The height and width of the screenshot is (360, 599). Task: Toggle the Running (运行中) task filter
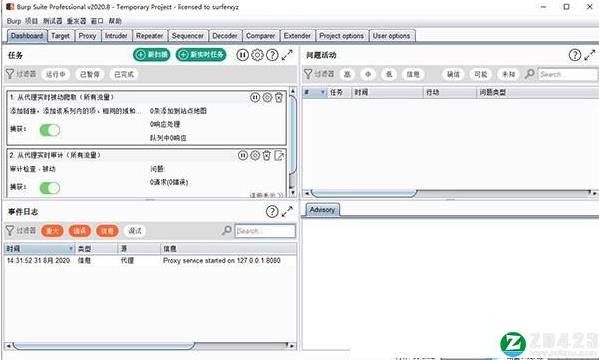56,74
